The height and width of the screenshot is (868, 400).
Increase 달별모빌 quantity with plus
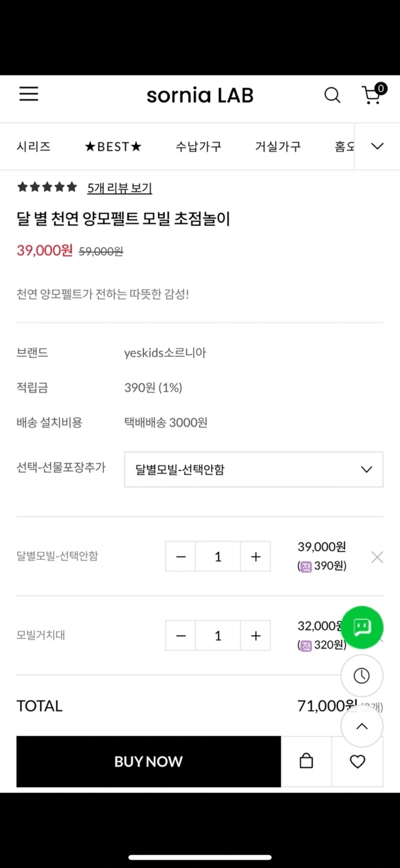256,556
